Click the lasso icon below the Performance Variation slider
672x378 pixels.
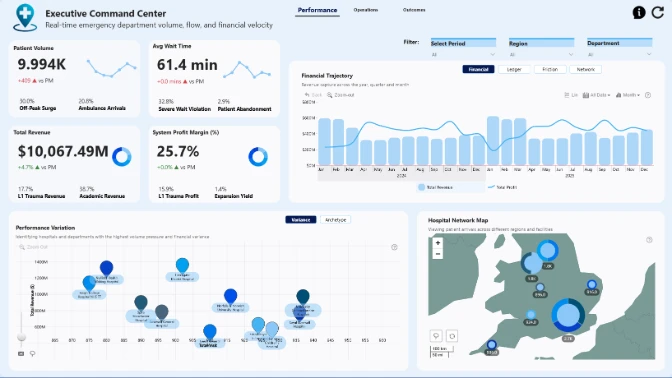[x=32, y=354]
